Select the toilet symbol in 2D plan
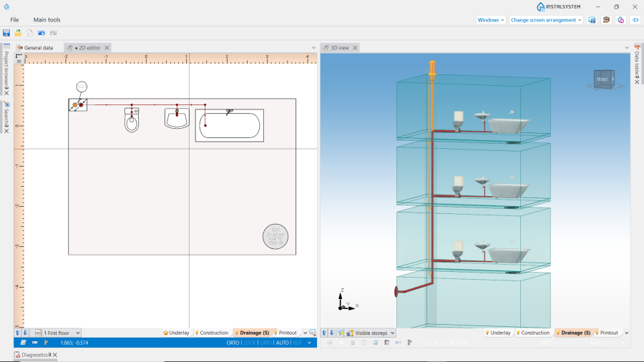 (x=132, y=120)
